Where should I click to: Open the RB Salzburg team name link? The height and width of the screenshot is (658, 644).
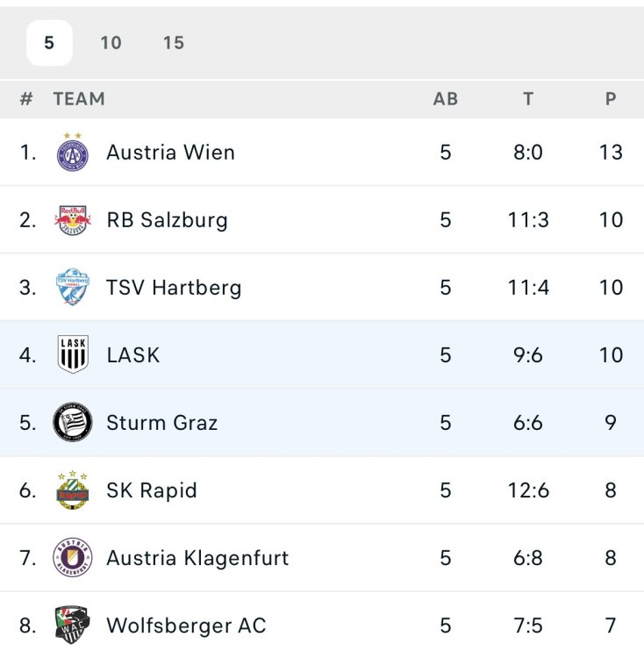(x=167, y=220)
